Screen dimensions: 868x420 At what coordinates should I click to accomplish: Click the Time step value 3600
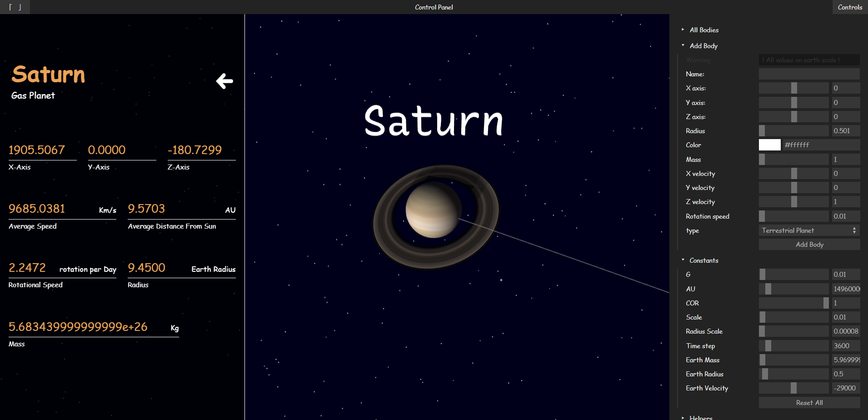(846, 346)
